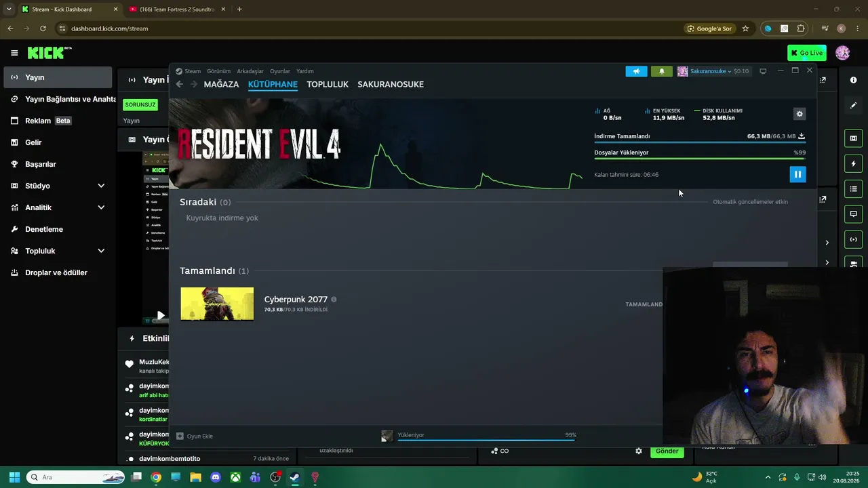The height and width of the screenshot is (488, 868).
Task: Pause the Resident Evil 4 installation
Action: click(x=797, y=174)
